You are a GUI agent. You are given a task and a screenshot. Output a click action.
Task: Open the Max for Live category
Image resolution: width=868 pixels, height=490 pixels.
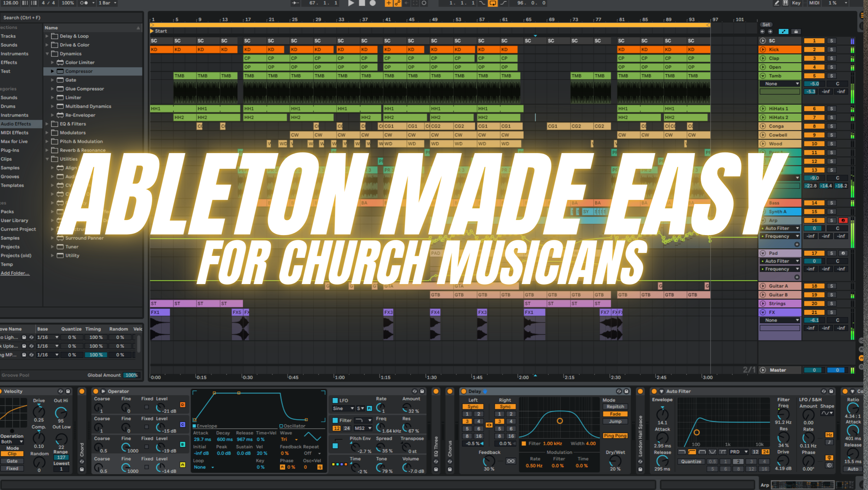(14, 142)
